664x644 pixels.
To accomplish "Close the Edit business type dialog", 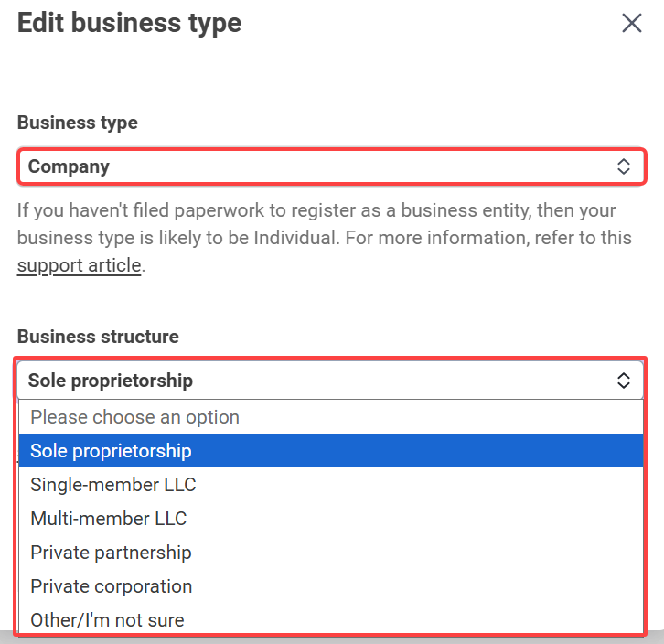I will pos(632,24).
